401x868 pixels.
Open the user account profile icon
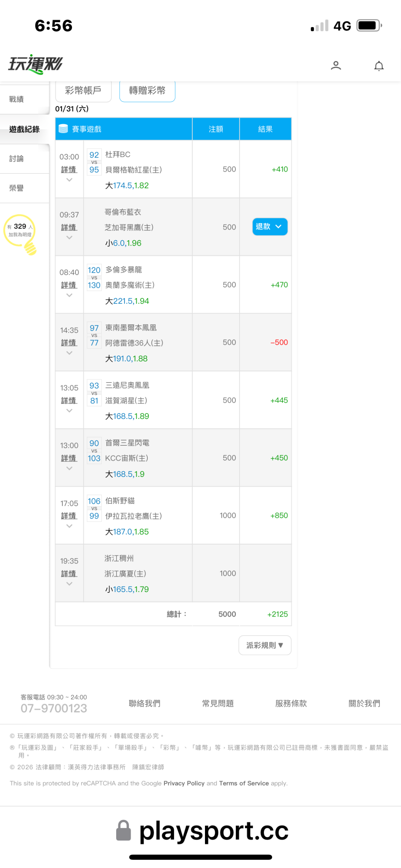(x=336, y=65)
